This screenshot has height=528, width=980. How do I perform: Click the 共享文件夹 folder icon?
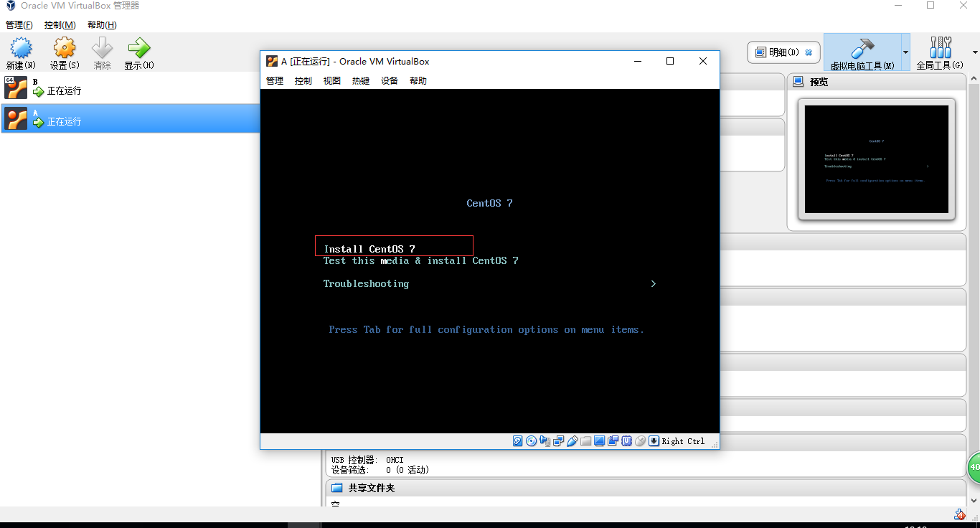click(x=336, y=488)
